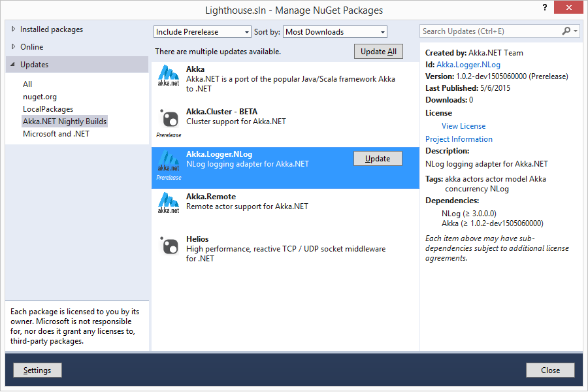This screenshot has height=392, width=588.
Task: Open the Include Prerelease dropdown
Action: (202, 32)
